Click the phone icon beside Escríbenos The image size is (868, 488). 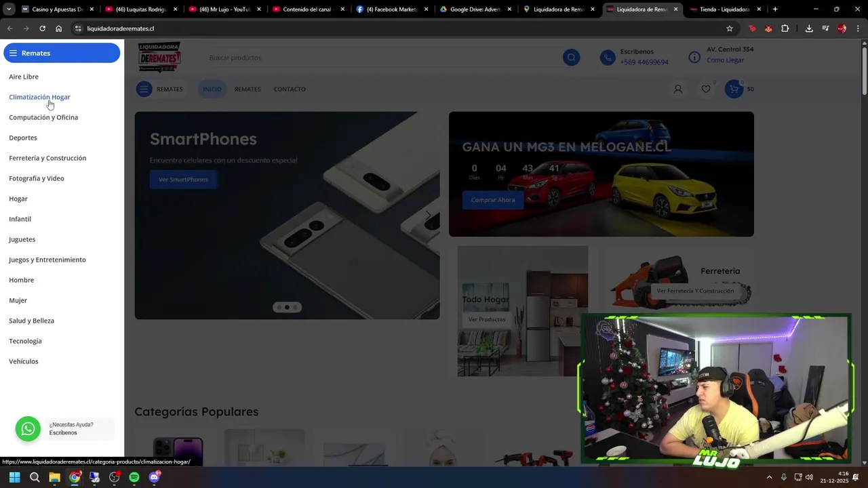tap(608, 58)
